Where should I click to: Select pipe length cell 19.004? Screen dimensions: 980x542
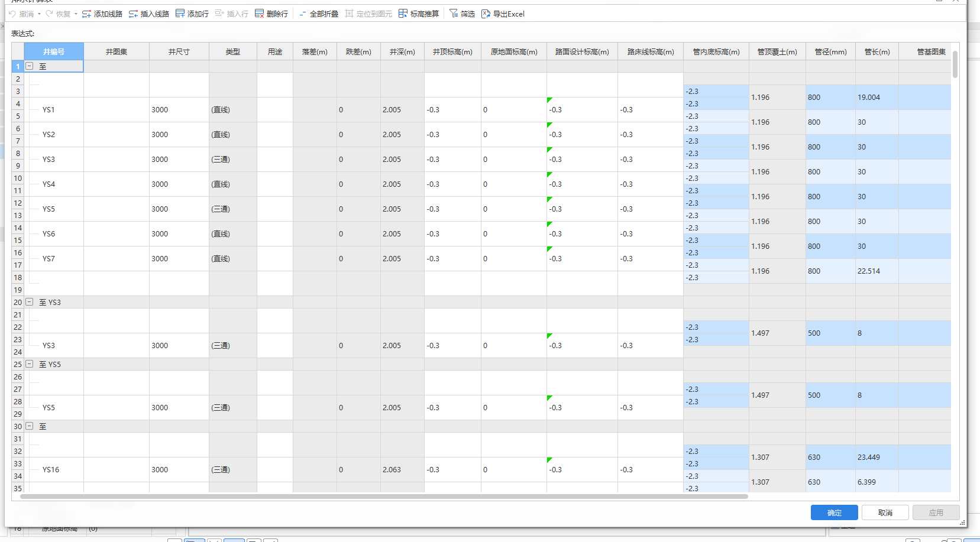pyautogui.click(x=877, y=98)
